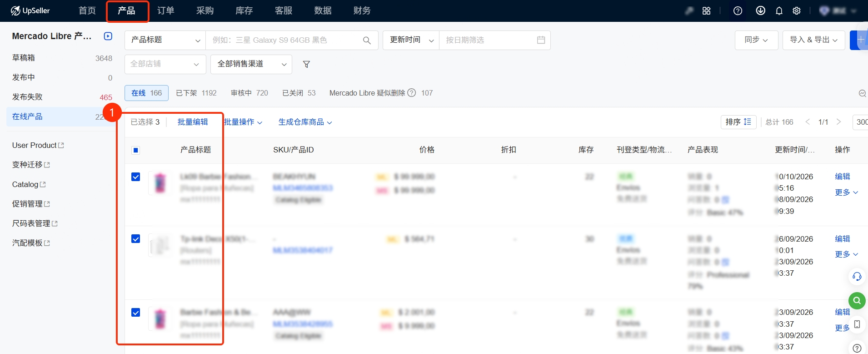This screenshot has width=868, height=354.
Task: Open the 库存 top menu
Action: pos(244,10)
